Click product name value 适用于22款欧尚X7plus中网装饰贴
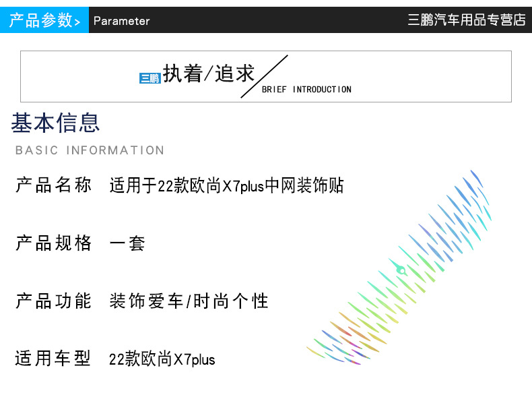This screenshot has height=397, width=532. (227, 186)
